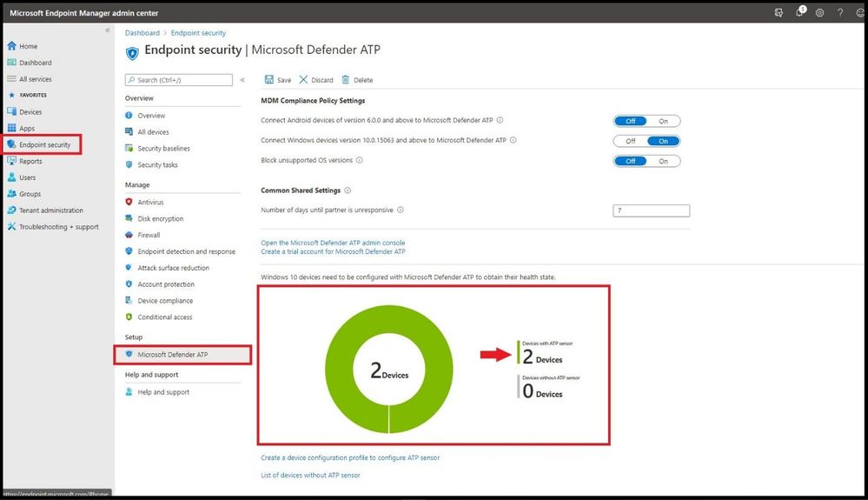Click the Discard X icon
The image size is (868, 500).
click(x=303, y=80)
